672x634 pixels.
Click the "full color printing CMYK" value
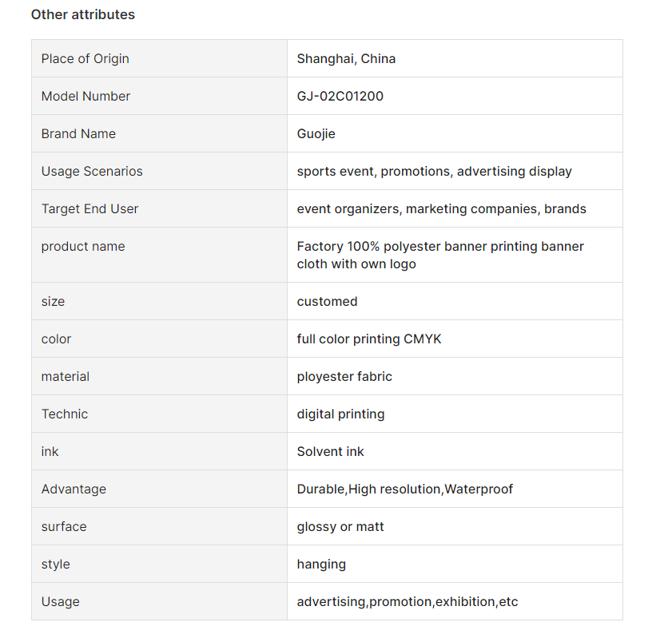coord(368,339)
